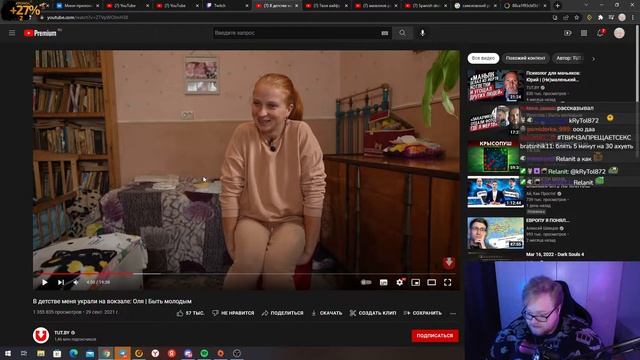The image size is (640, 360).
Task: Expand more filter chips with the right chevron
Action: pos(593,59)
